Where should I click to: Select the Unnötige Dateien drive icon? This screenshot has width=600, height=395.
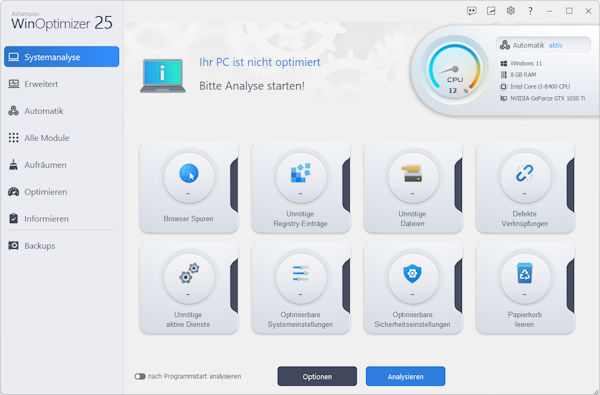tap(412, 173)
